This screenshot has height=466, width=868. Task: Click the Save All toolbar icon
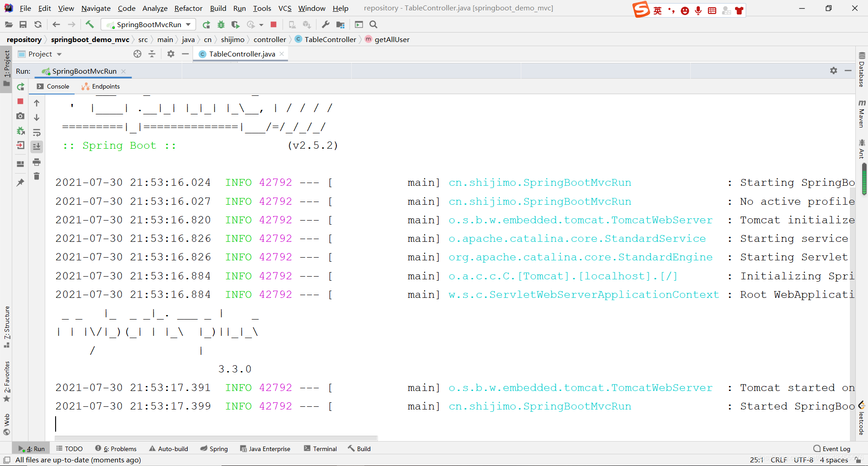coord(23,24)
